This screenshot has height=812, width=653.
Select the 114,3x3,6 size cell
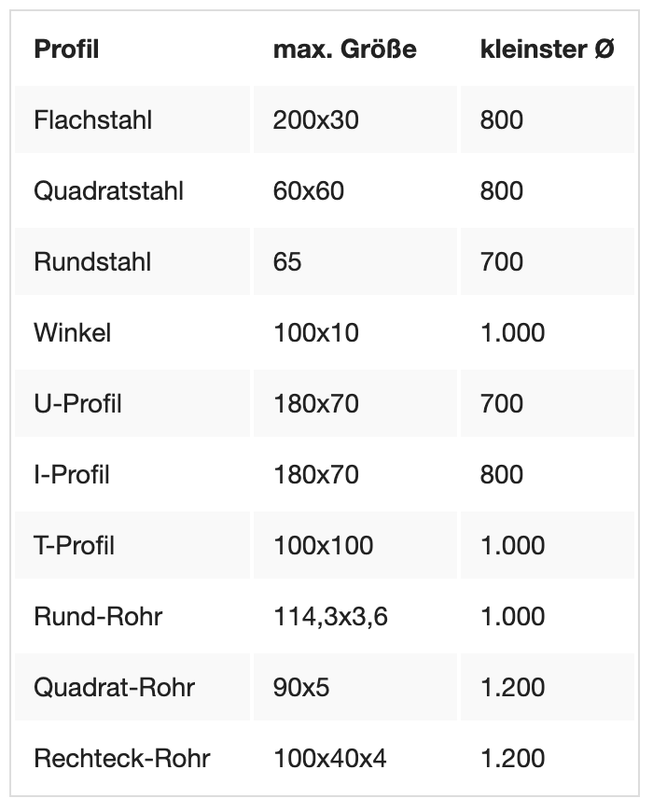(330, 617)
